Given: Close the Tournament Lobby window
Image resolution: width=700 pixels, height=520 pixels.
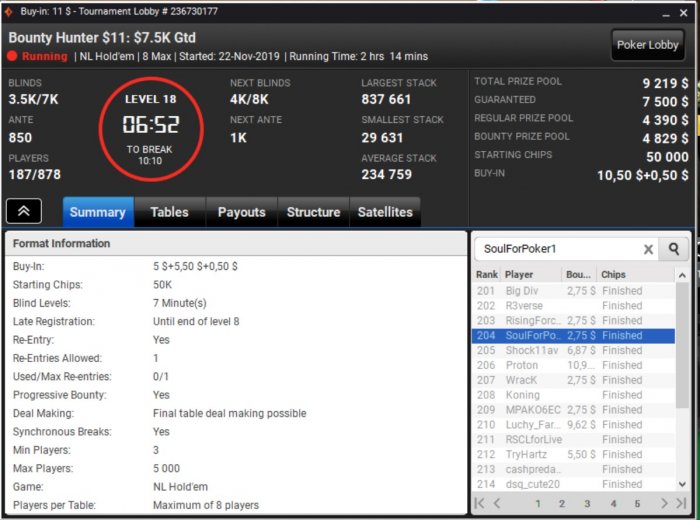Looking at the screenshot, I should coord(683,13).
